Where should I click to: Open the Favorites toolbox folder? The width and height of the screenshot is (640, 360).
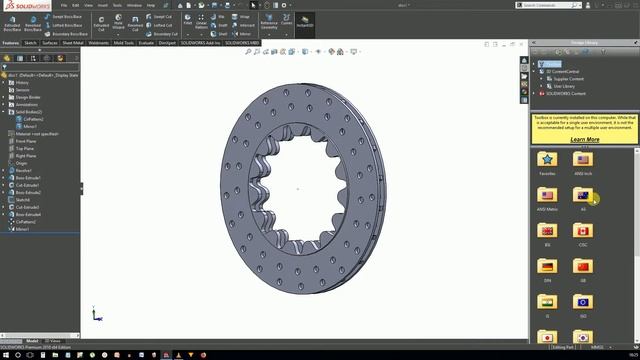[547, 163]
